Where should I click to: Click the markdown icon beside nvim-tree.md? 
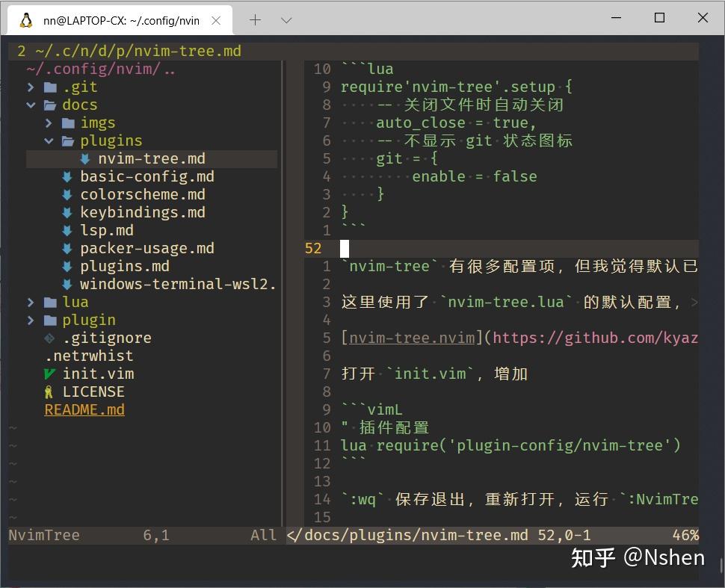point(84,158)
